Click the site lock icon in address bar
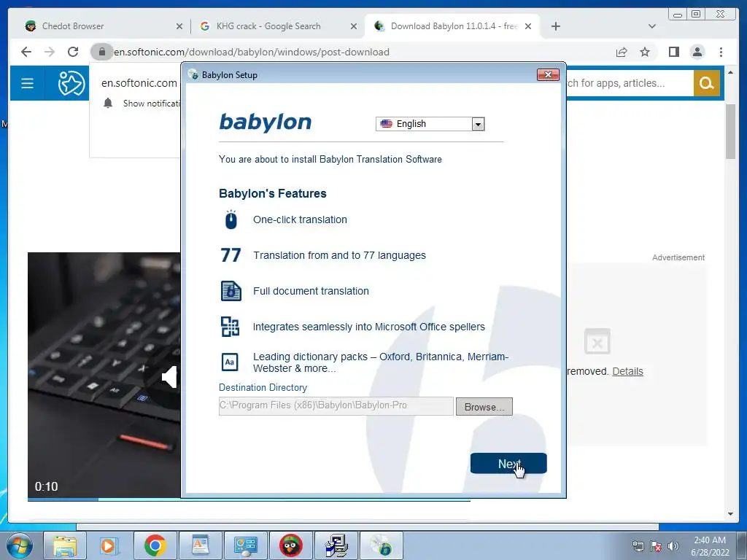The image size is (747, 560). pyautogui.click(x=102, y=52)
